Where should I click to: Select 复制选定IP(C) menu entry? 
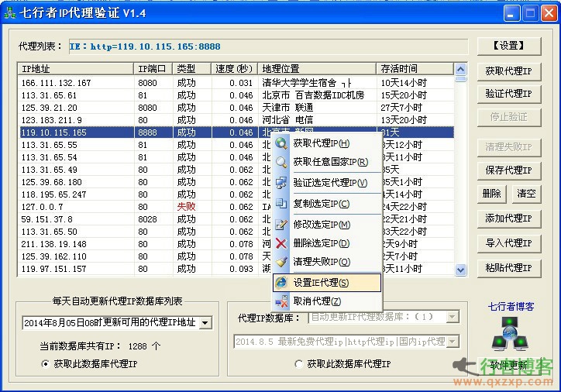point(327,204)
